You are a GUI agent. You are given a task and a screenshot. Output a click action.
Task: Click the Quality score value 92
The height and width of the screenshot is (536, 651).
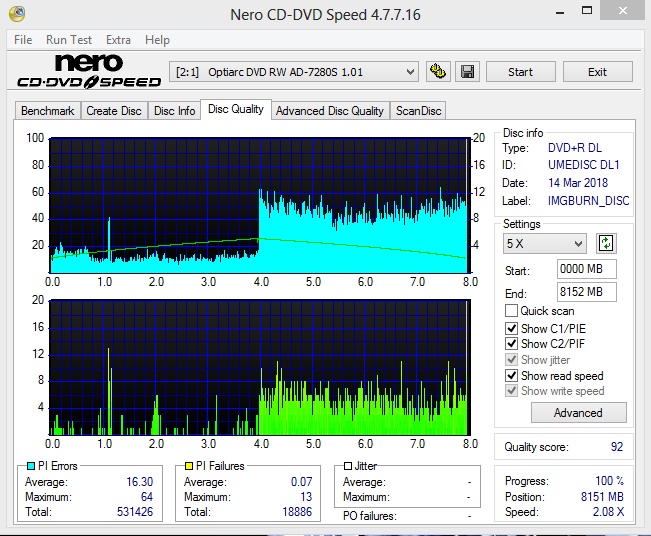617,447
